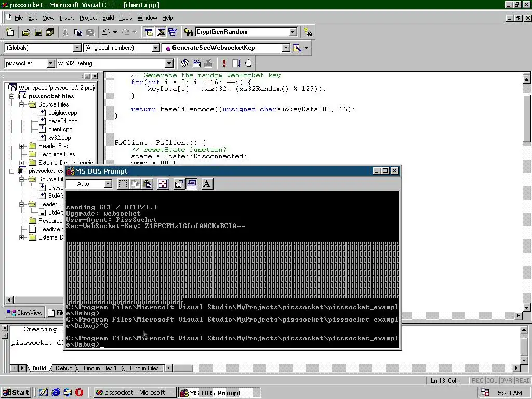Expand the External Dependencies folder of pisssocket

click(x=22, y=163)
